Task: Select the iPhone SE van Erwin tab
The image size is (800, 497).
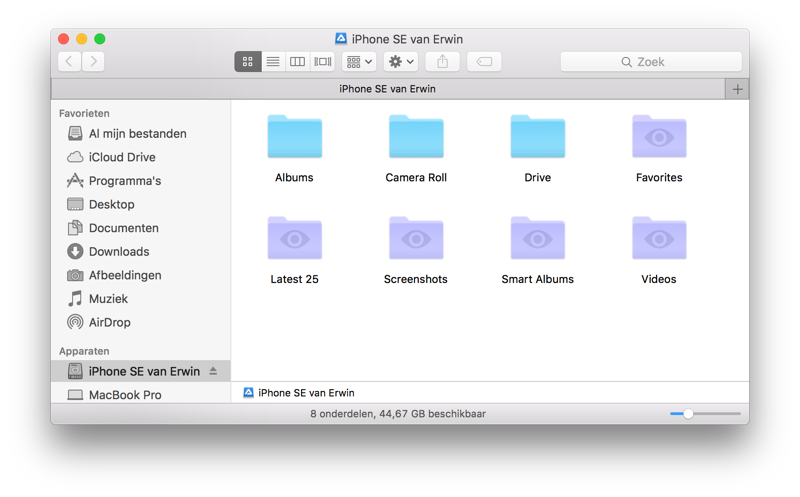Action: click(388, 89)
